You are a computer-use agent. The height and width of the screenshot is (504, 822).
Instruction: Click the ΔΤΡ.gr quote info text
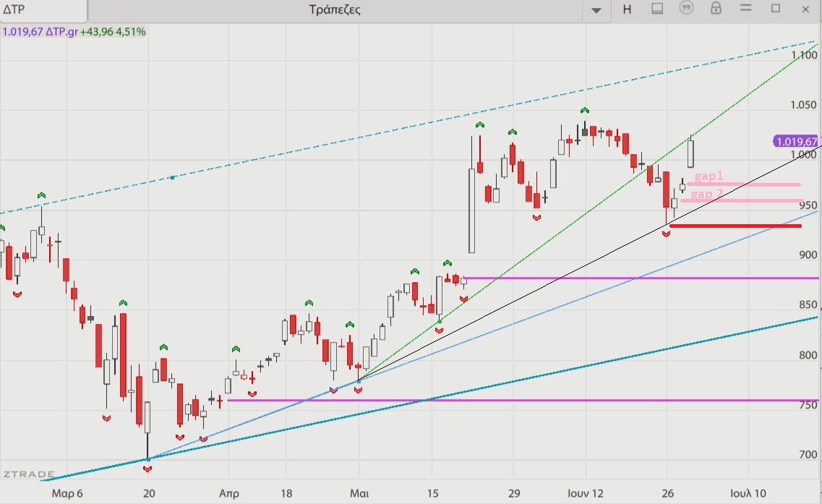74,32
